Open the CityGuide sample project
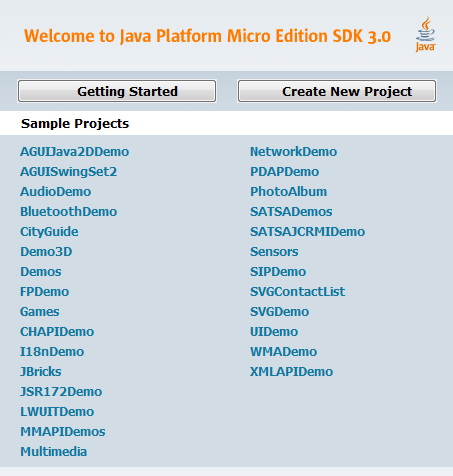The width and height of the screenshot is (453, 476). [49, 232]
